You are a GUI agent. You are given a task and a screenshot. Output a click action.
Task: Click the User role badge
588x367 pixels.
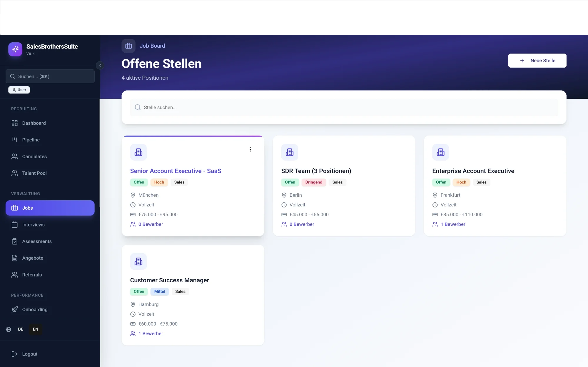coord(19,90)
